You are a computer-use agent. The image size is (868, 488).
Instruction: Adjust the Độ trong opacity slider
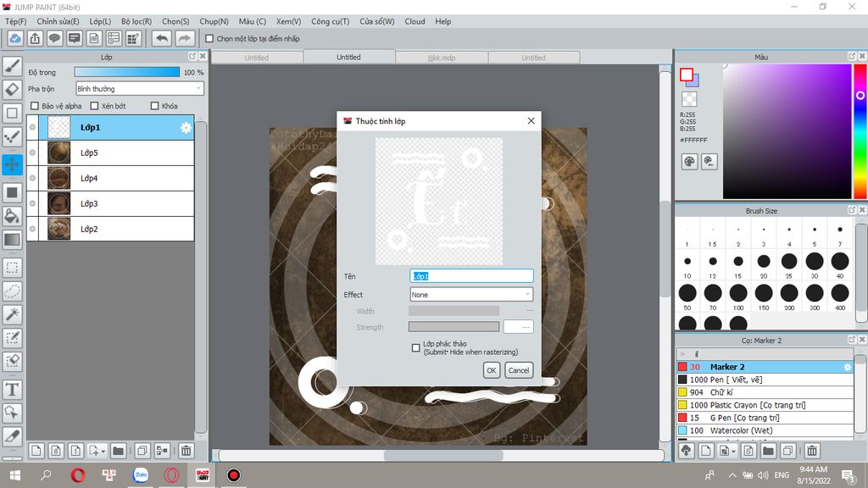pos(127,73)
